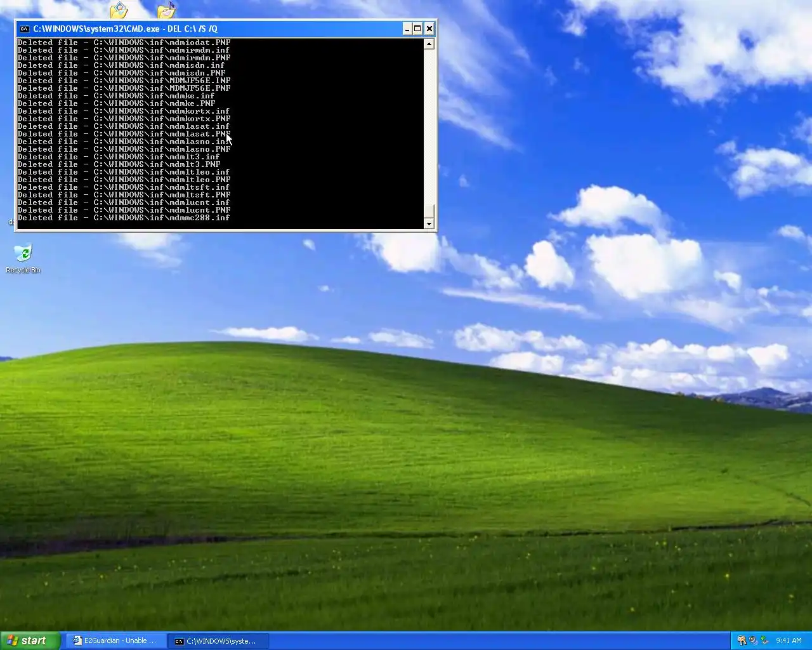Click the line ending mdmiodat.PNF
This screenshot has width=812, height=650.
pos(124,43)
